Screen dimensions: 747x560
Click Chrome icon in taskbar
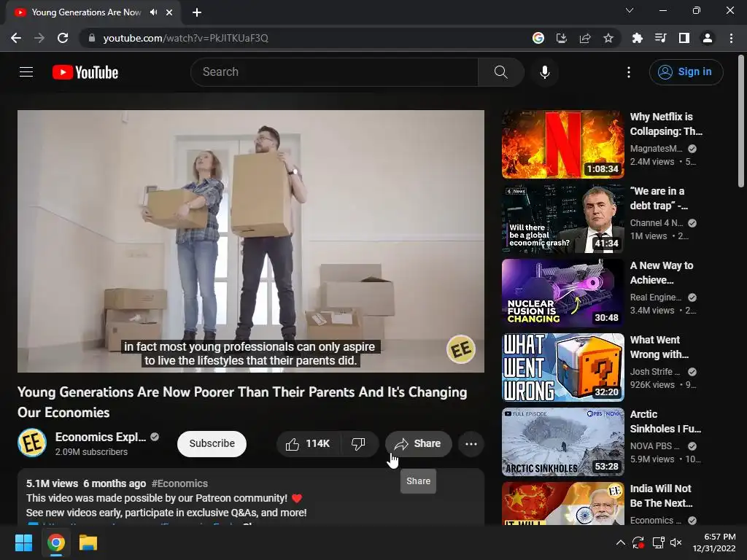(x=55, y=542)
